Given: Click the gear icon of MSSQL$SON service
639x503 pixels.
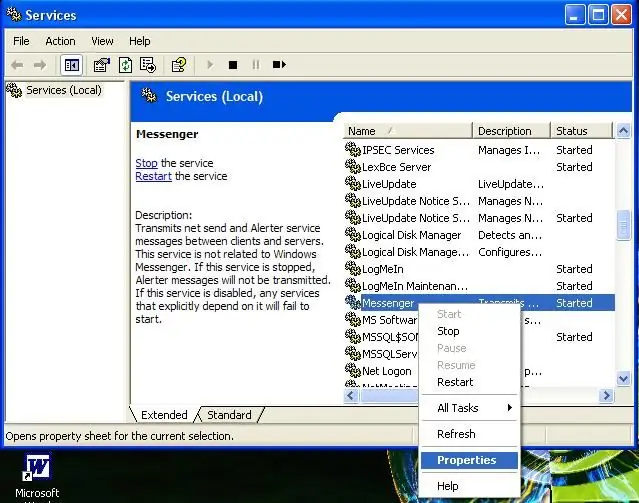Looking at the screenshot, I should pyautogui.click(x=353, y=337).
